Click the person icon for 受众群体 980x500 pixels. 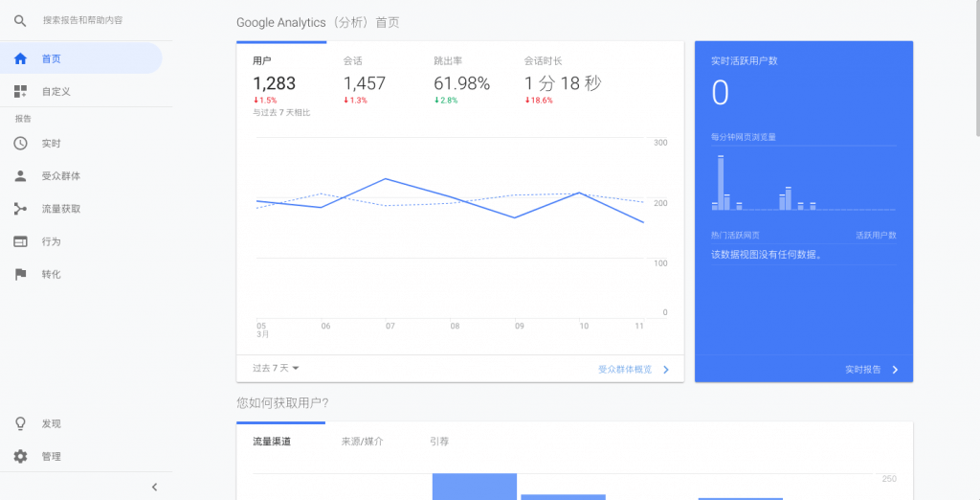pos(21,176)
